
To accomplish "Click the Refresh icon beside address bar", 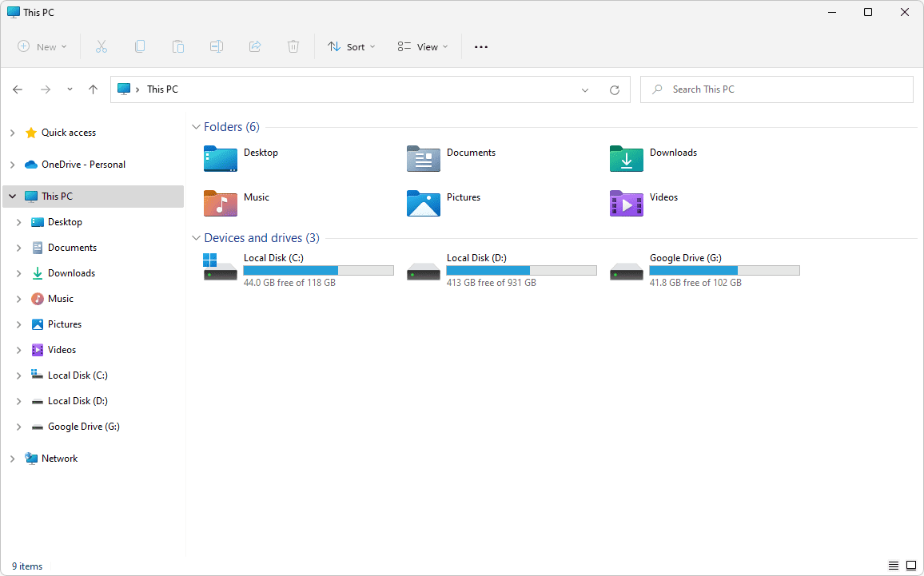I will pos(615,90).
